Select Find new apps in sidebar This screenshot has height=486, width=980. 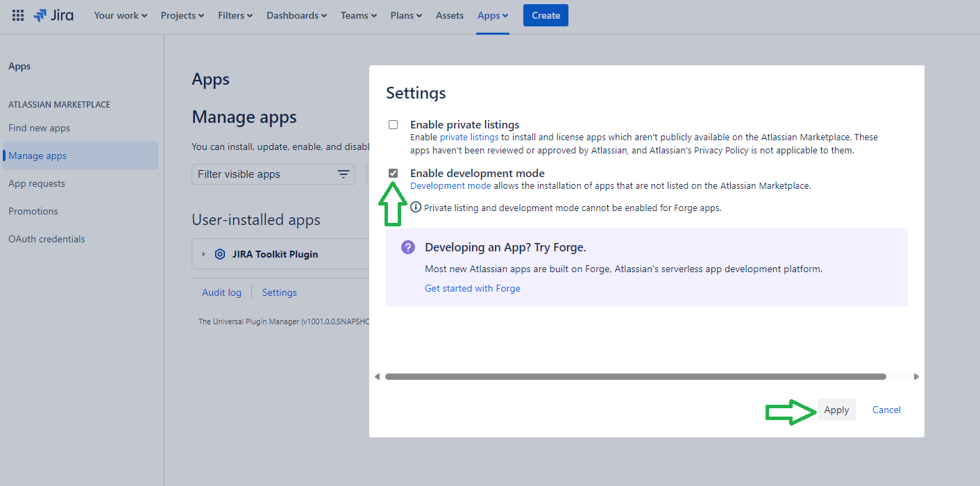pyautogui.click(x=39, y=128)
